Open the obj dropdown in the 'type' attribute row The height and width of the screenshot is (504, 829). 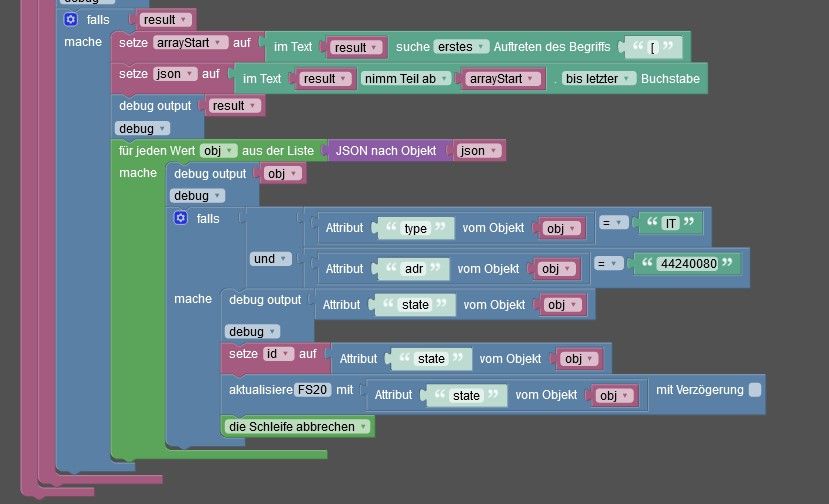click(x=561, y=228)
